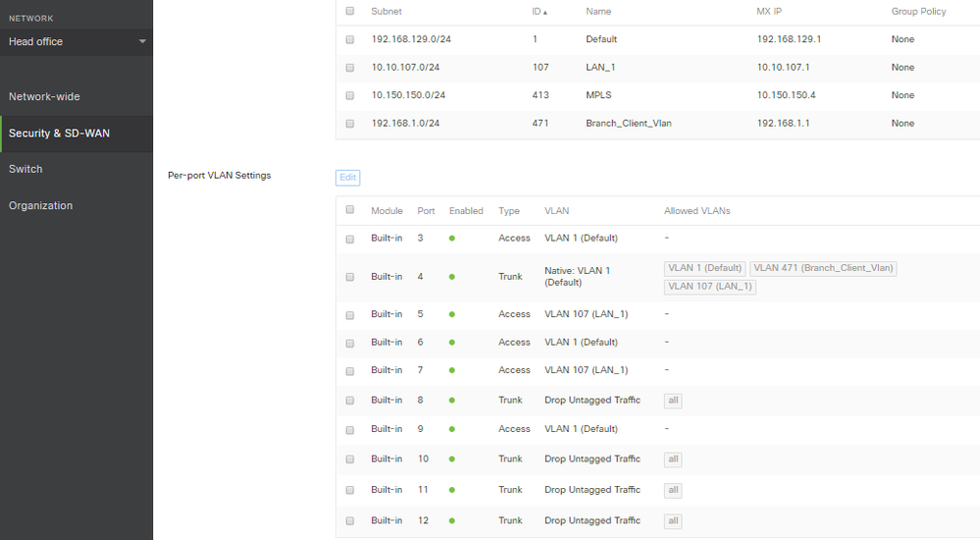Open the Switch menu item

point(26,169)
